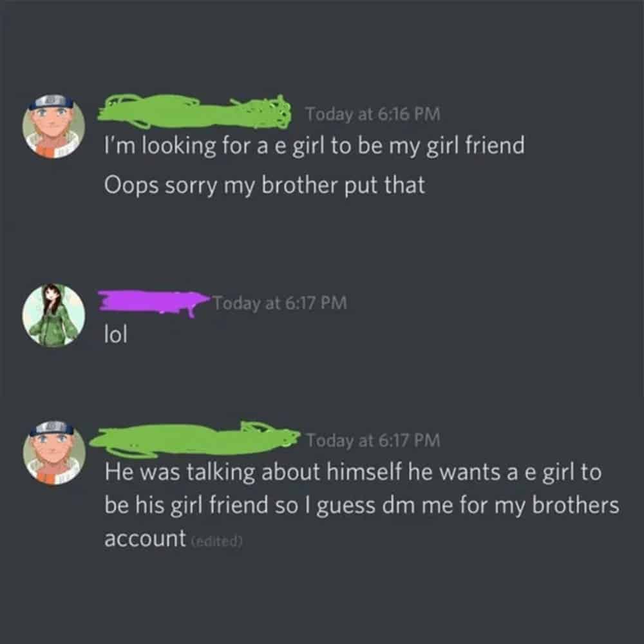The width and height of the screenshot is (644, 644).
Task: Click the "(edited)" label
Action: 217,542
